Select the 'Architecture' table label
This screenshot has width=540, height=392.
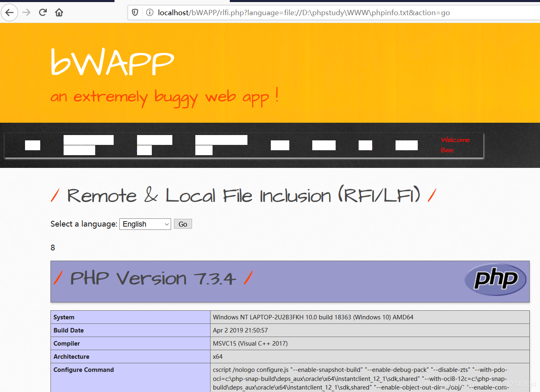71,357
